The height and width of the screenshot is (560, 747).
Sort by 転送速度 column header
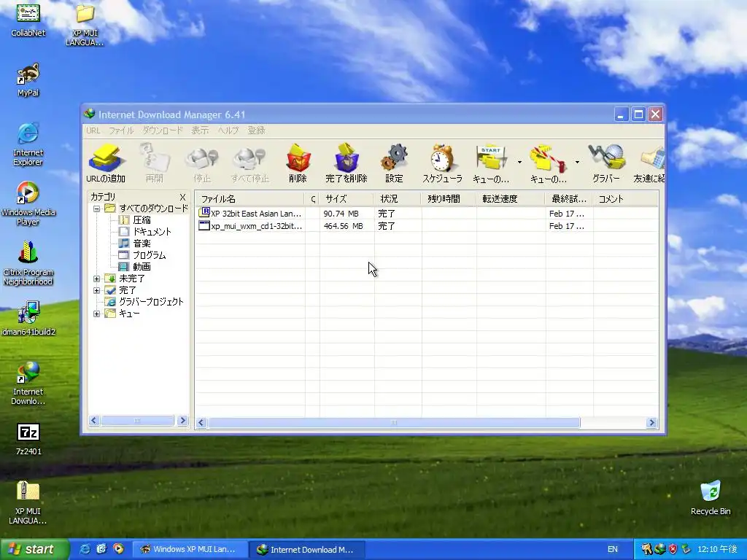511,199
